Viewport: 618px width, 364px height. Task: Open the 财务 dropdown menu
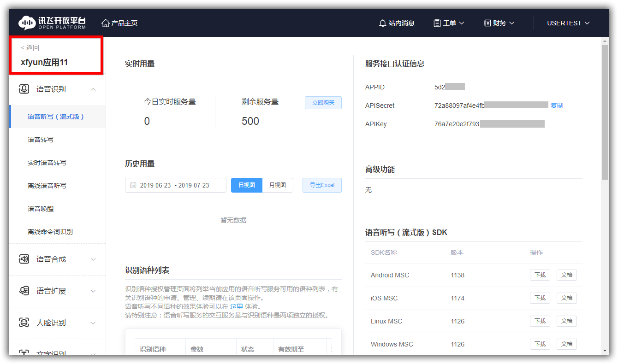[x=499, y=23]
